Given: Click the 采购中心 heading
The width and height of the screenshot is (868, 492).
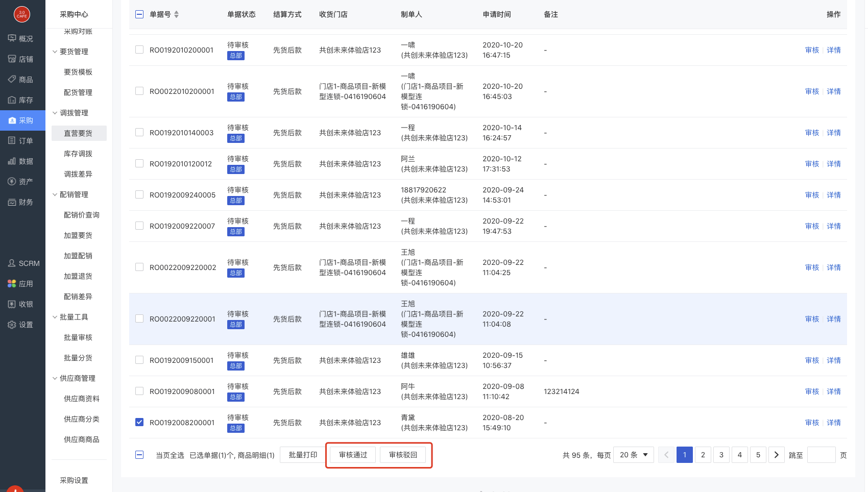Looking at the screenshot, I should click(74, 14).
